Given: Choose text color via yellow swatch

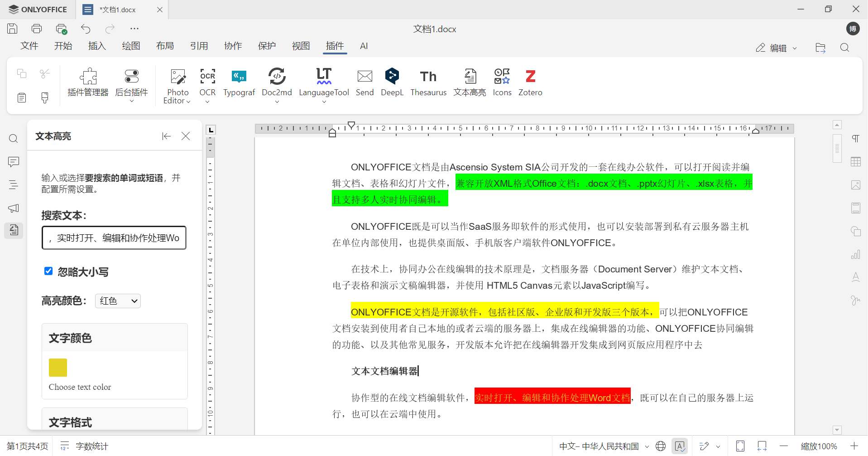Looking at the screenshot, I should click(58, 368).
